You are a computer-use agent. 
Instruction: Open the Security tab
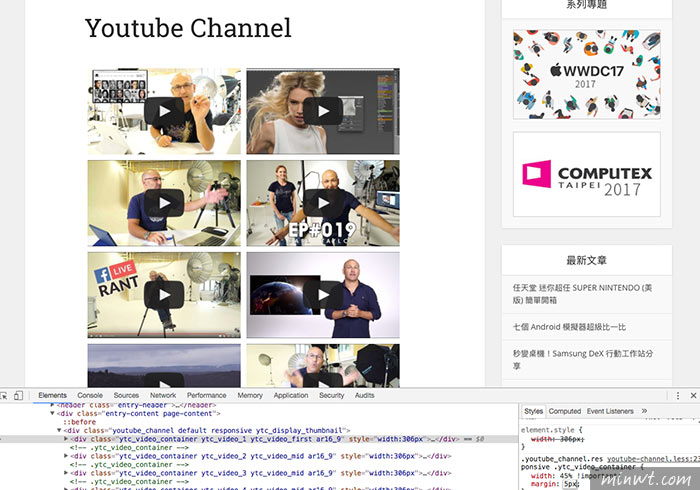[x=332, y=395]
